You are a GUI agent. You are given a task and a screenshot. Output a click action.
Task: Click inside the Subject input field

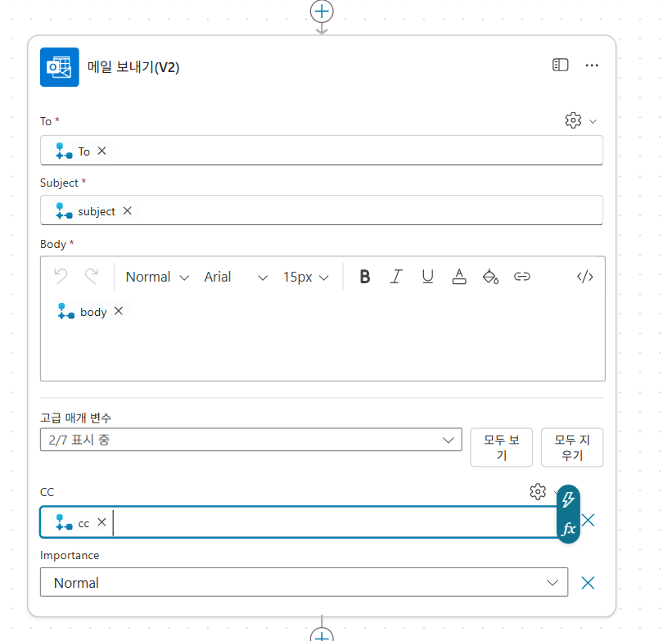[x=322, y=210]
